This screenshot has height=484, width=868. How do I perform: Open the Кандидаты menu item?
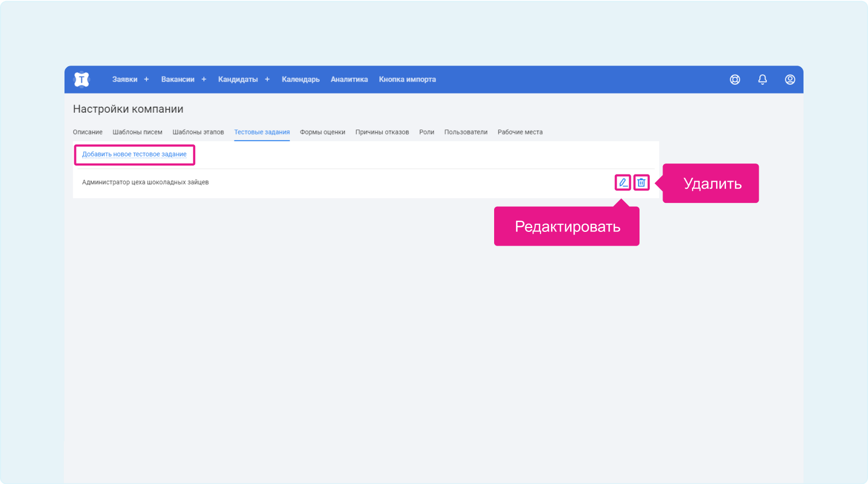(238, 79)
